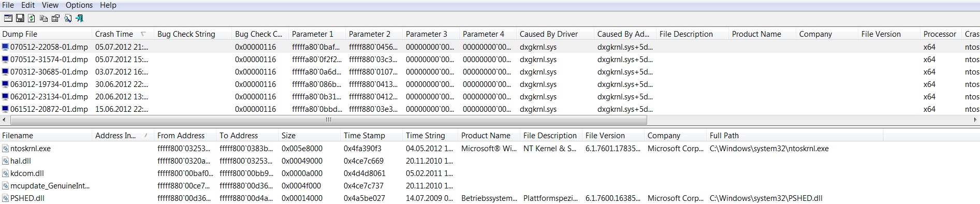Click the Find magnifier icon
This screenshot has height=204, width=980.
pyautogui.click(x=67, y=18)
